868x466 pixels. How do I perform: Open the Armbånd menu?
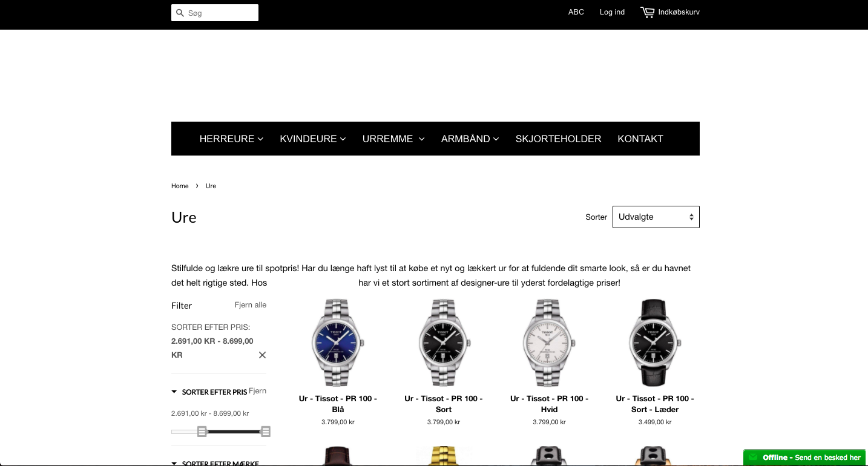470,139
